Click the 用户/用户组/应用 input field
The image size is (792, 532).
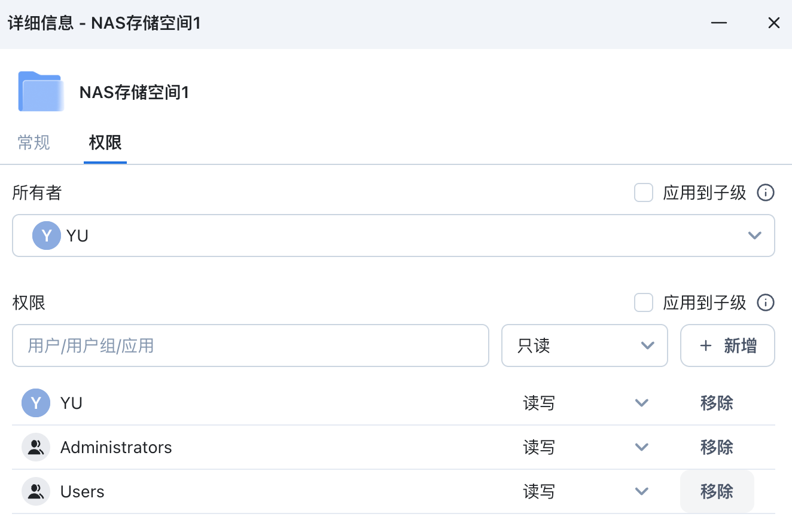point(250,346)
